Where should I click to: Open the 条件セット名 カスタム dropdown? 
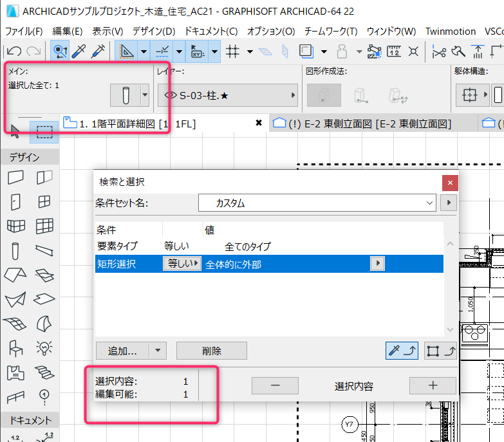(x=317, y=203)
